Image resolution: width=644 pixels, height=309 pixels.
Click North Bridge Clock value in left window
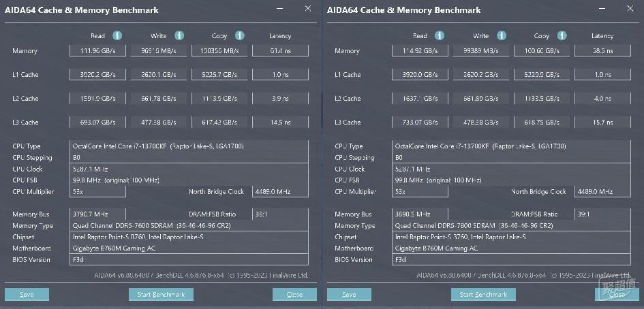[280, 192]
